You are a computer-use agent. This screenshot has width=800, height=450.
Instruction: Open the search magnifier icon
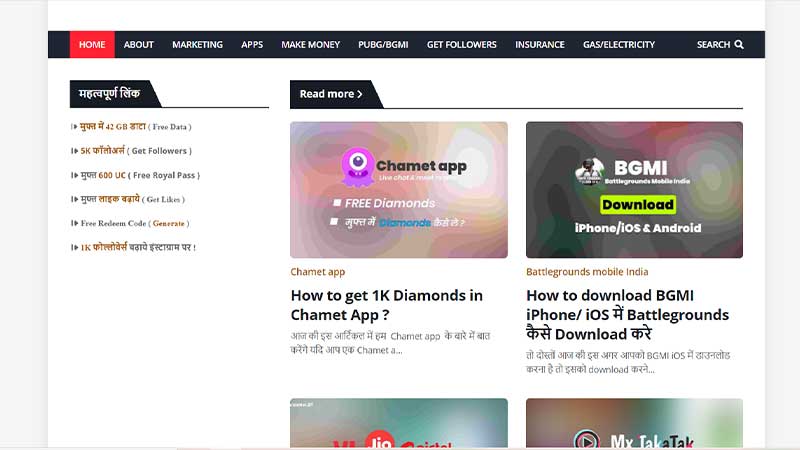pos(739,45)
